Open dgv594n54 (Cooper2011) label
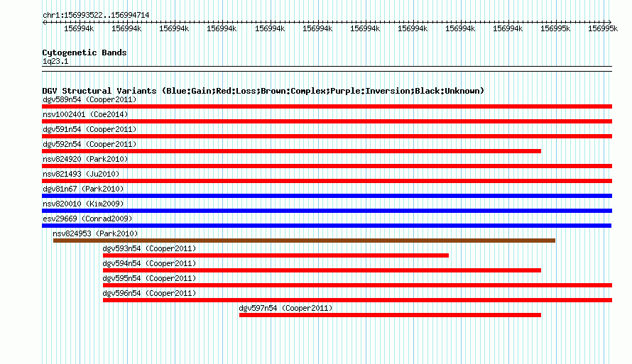The image size is (632, 364). point(149,263)
